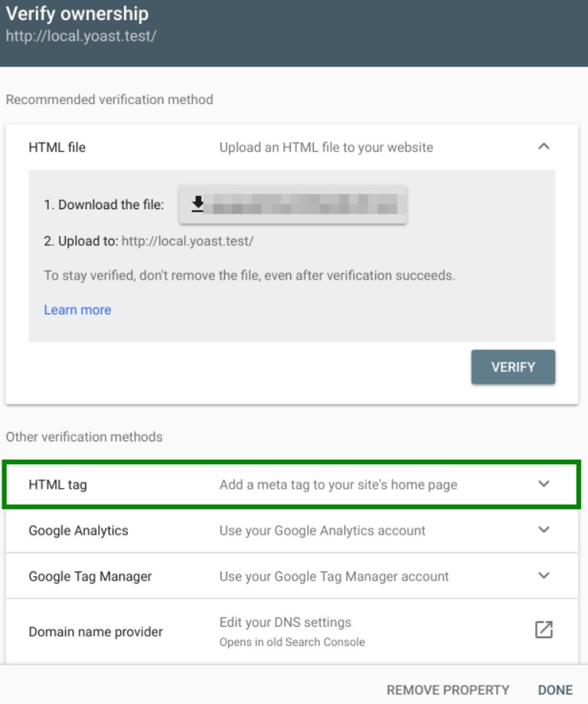
Task: Click 'Use your Google Analytics account' text
Action: tap(322, 530)
